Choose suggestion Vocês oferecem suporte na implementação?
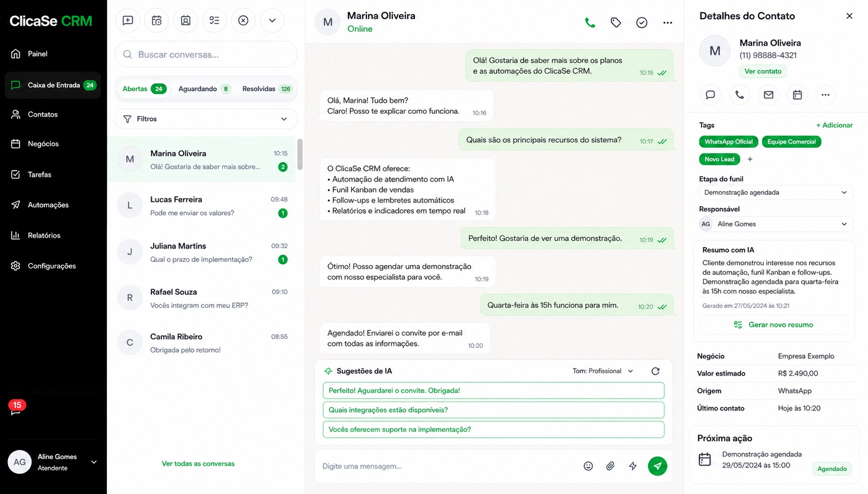Image resolution: width=868 pixels, height=494 pixels. [x=494, y=429]
